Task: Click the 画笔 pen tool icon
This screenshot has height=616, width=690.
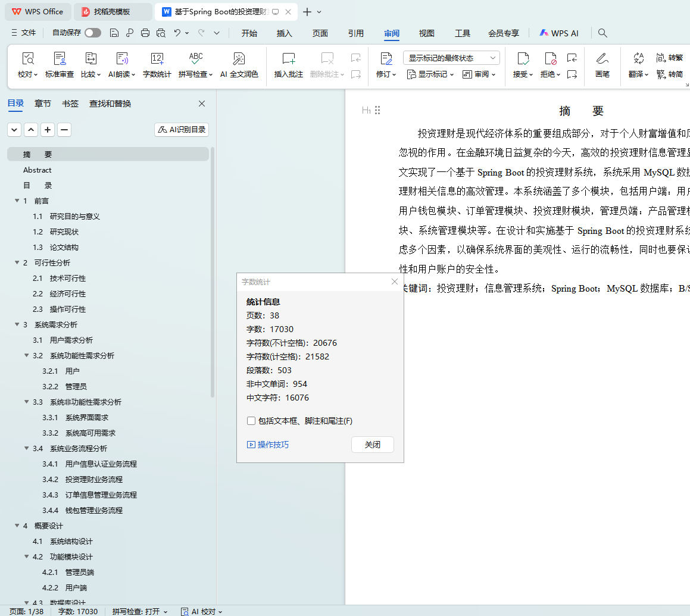Action: pos(602,59)
